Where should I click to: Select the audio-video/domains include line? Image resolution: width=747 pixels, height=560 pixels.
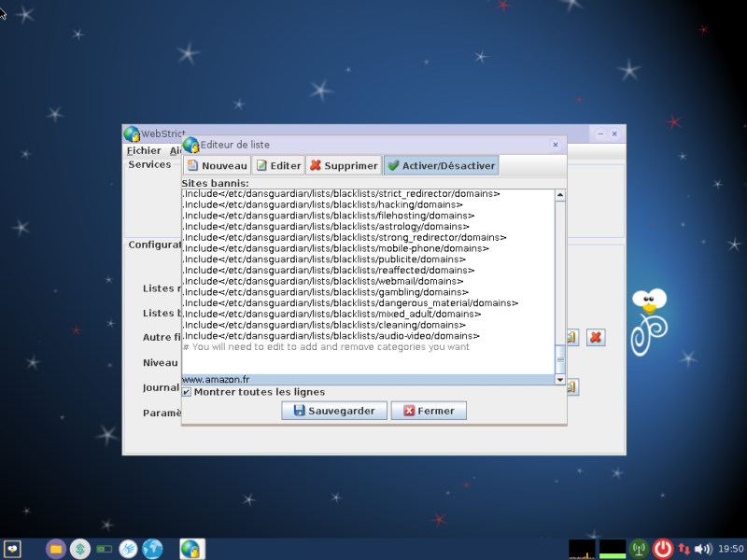point(368,336)
